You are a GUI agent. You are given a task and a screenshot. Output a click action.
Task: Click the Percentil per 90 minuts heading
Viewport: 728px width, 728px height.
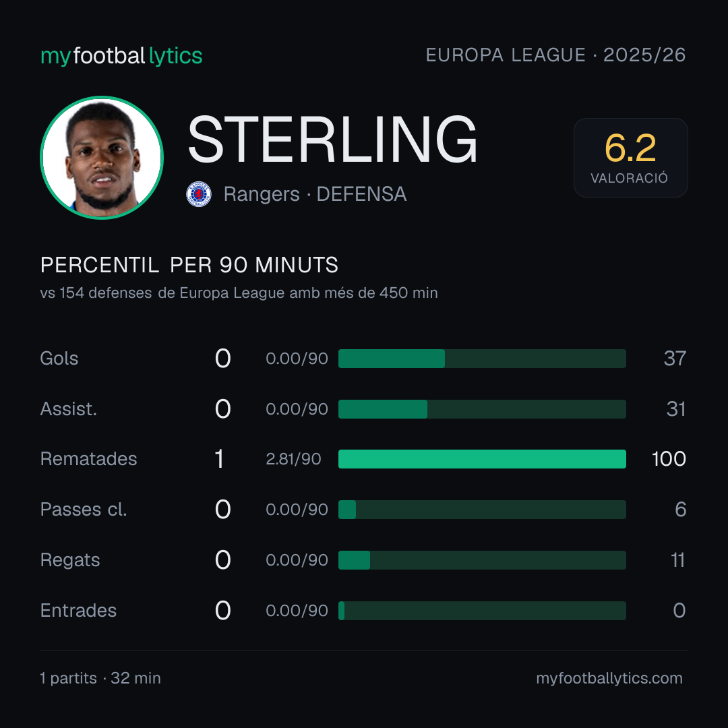(x=189, y=265)
